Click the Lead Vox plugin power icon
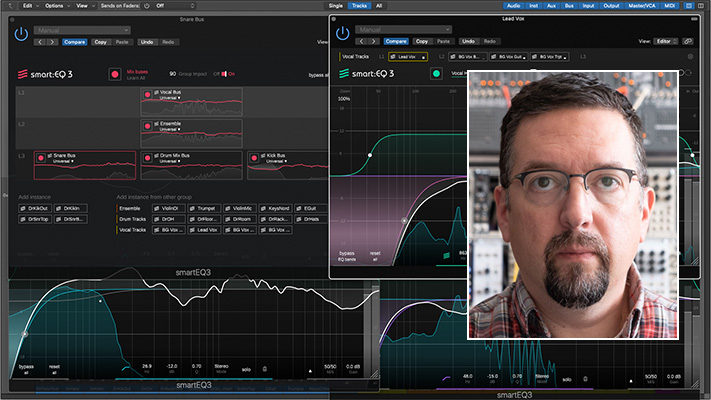The width and height of the screenshot is (711, 400). coord(343,31)
